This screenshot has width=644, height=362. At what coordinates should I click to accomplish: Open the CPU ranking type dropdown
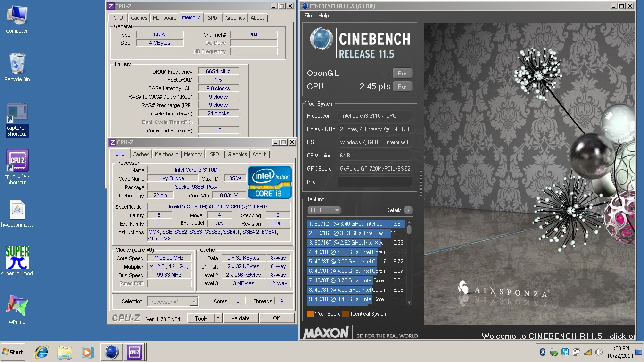[x=324, y=210]
